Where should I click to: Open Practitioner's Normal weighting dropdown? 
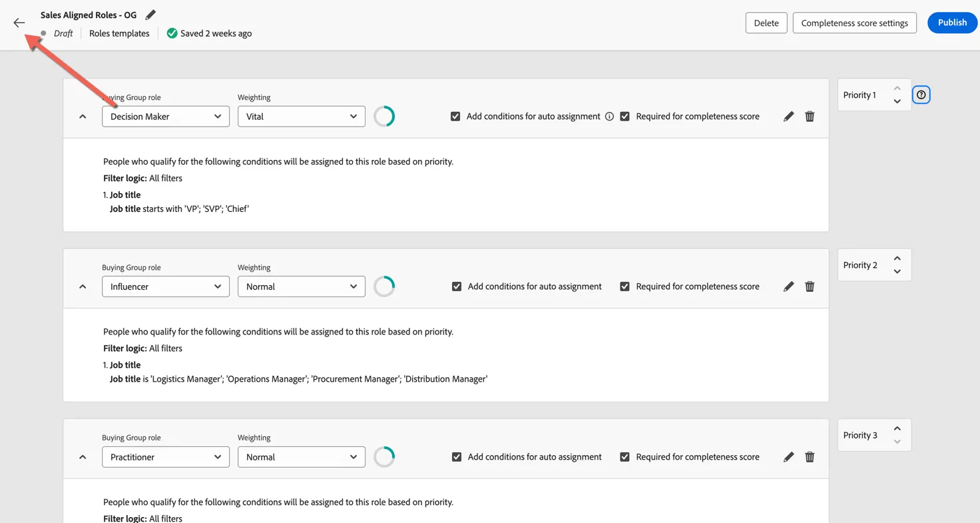302,457
